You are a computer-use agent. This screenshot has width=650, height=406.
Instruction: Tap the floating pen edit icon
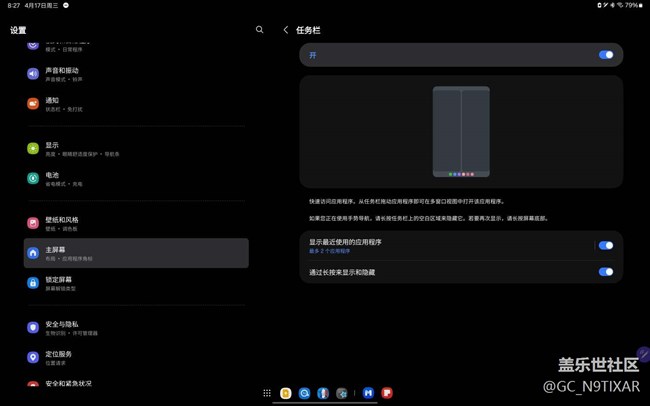point(642,354)
